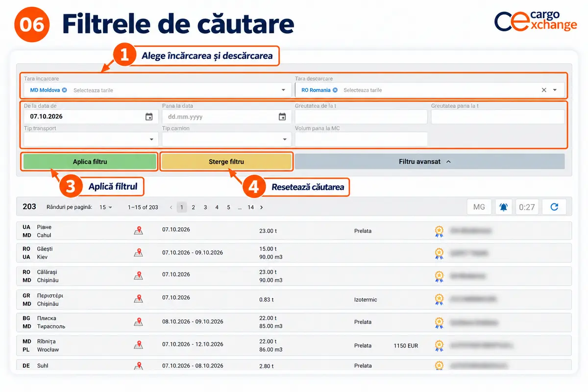Image resolution: width=588 pixels, height=392 pixels.
Task: Click the Aplica filtru button
Action: (90, 162)
